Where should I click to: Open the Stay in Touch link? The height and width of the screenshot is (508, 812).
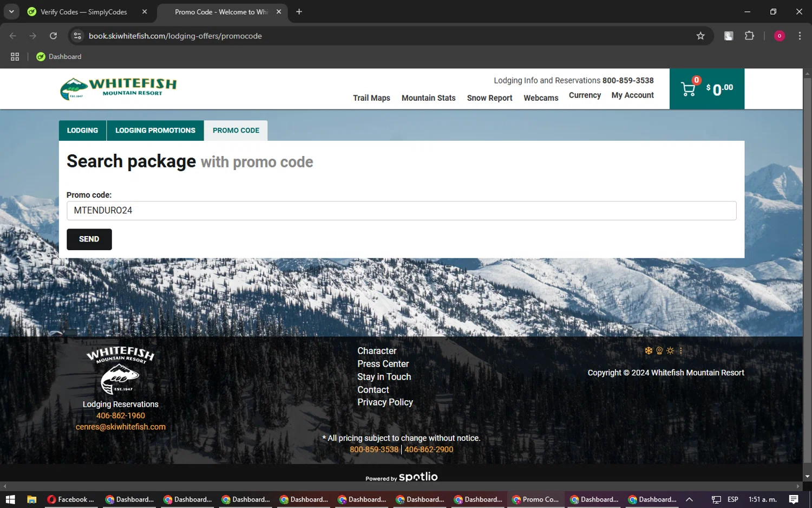tap(384, 377)
